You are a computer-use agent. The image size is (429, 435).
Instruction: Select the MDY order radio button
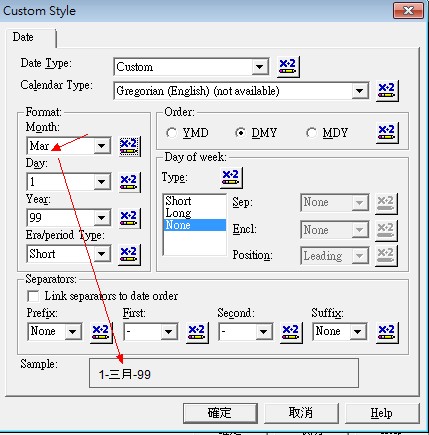(x=312, y=133)
